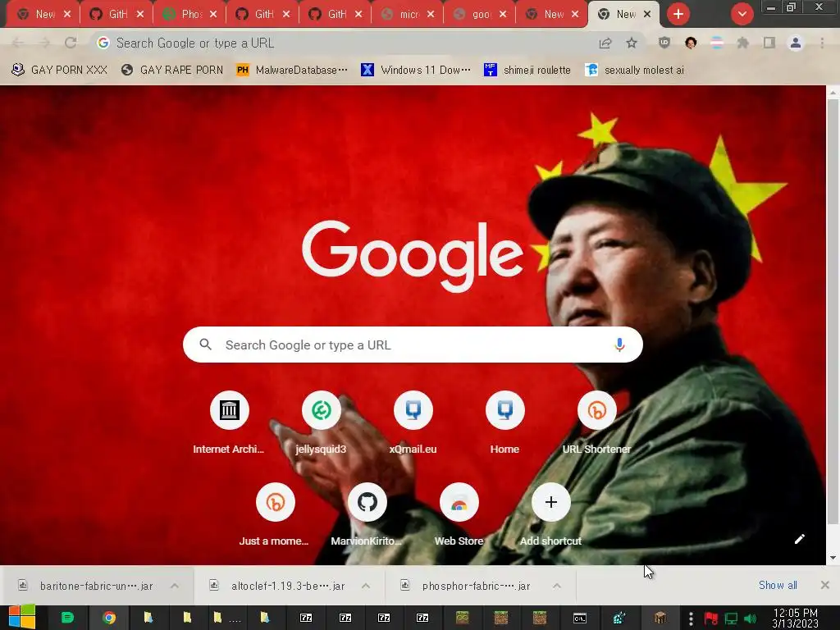840x630 pixels.
Task: Click the green chat app taskbar icon
Action: pyautogui.click(x=67, y=618)
